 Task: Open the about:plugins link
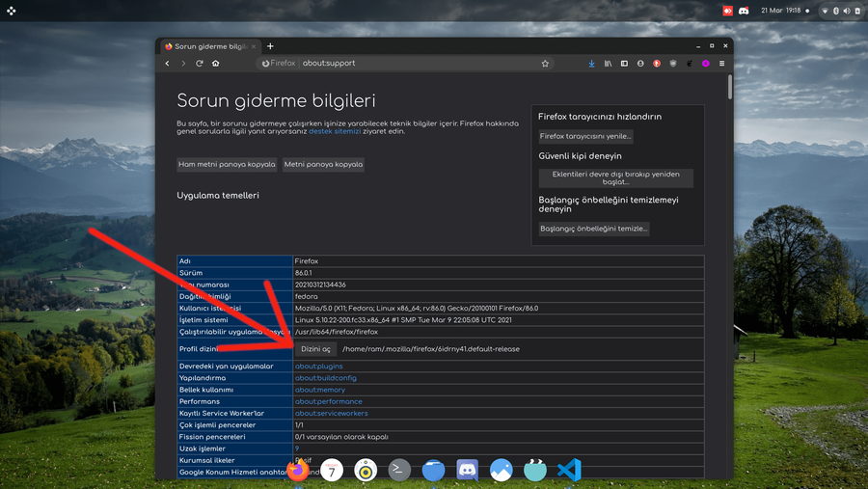[319, 367]
